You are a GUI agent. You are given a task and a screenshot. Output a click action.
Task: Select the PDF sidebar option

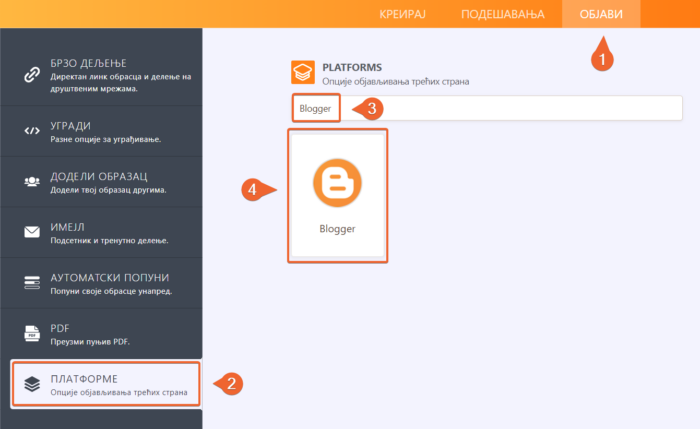pyautogui.click(x=101, y=333)
